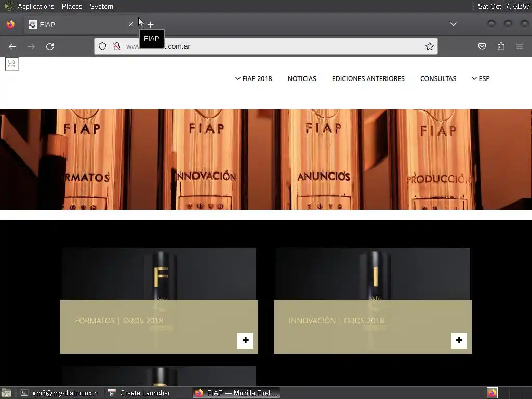Open the INNOVACIÓN | OROS 2018 card
This screenshot has height=399, width=532.
[x=336, y=321]
